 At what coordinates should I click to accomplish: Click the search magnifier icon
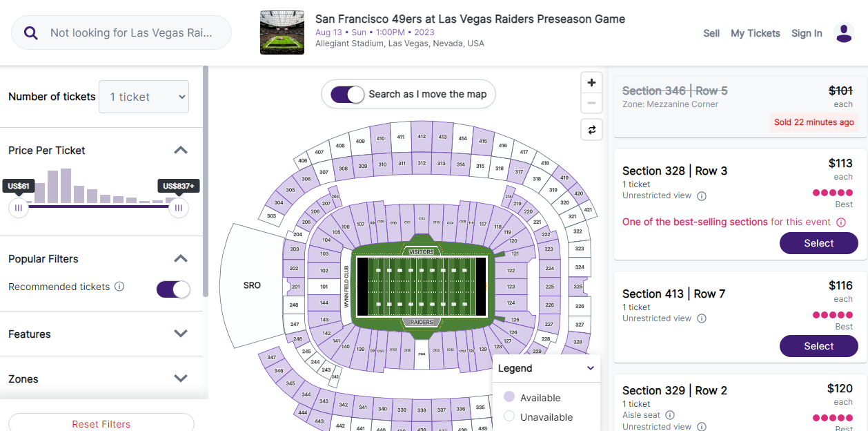tap(31, 33)
